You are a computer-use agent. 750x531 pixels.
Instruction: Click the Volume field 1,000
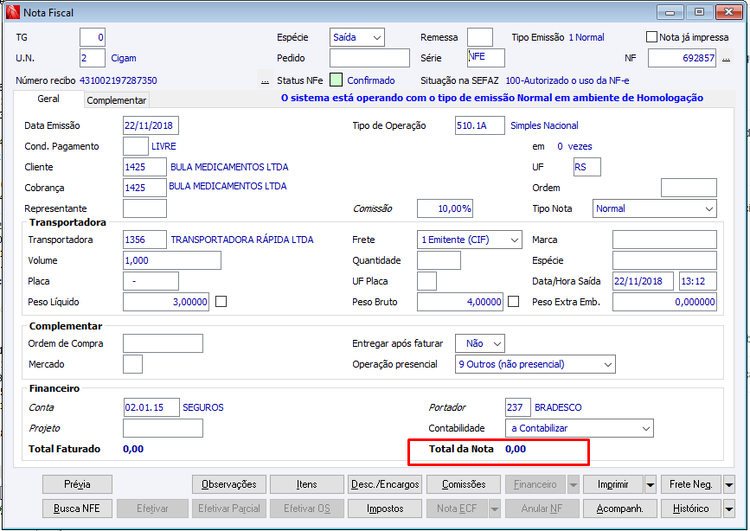(172, 260)
